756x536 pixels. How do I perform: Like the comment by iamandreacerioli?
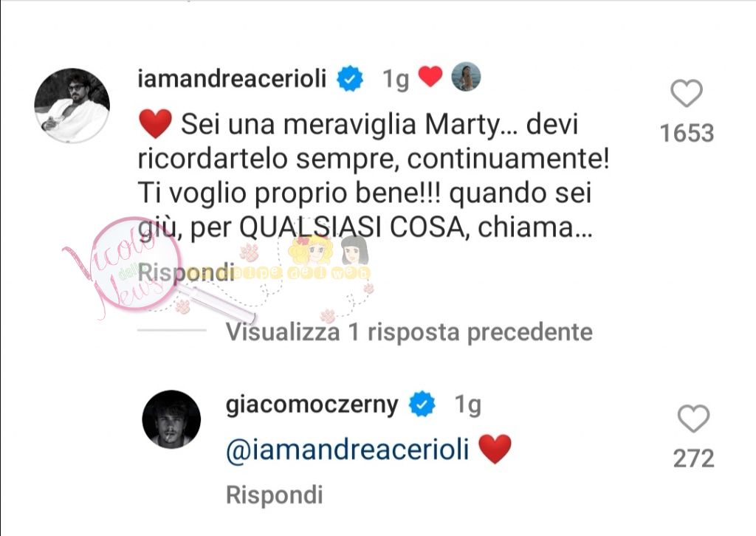tap(687, 94)
